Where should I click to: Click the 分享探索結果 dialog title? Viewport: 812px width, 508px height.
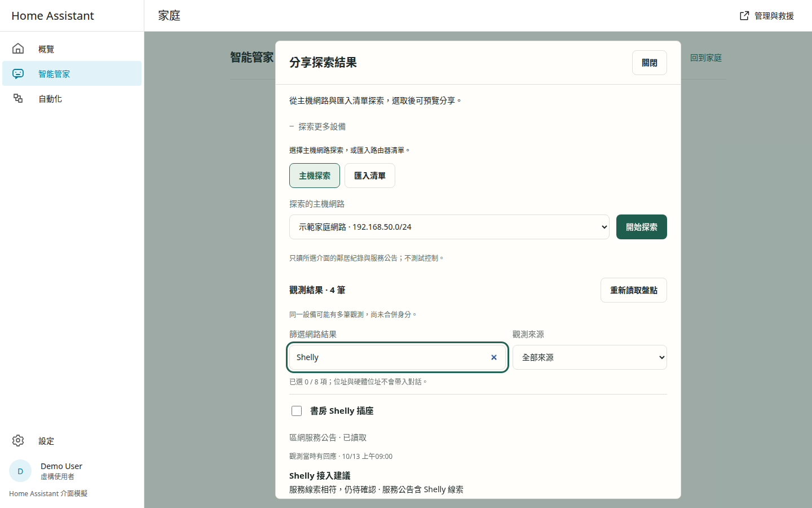[x=323, y=63]
